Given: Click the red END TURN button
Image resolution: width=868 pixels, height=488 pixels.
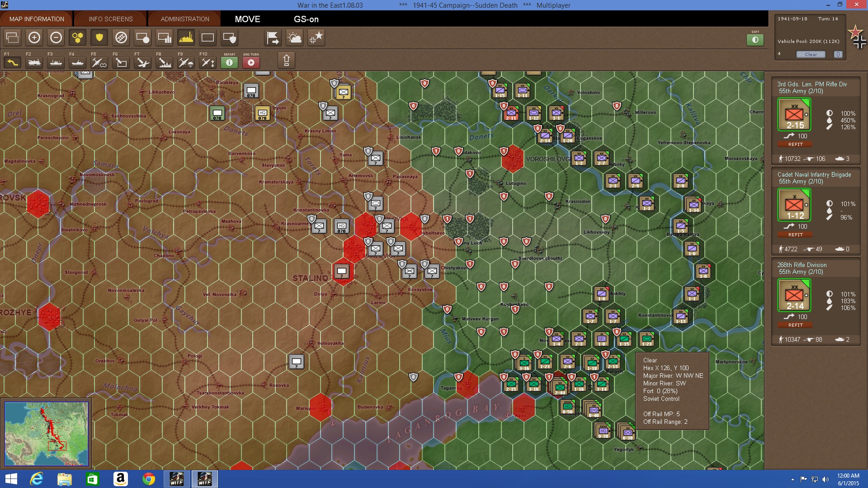Looking at the screenshot, I should (x=251, y=62).
